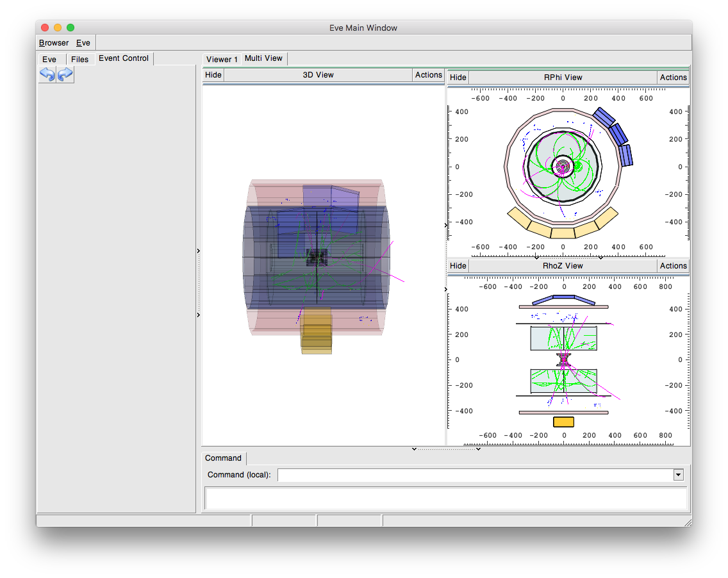Click into the Command (local) input field
Viewport: 728px width, 578px height.
click(474, 475)
